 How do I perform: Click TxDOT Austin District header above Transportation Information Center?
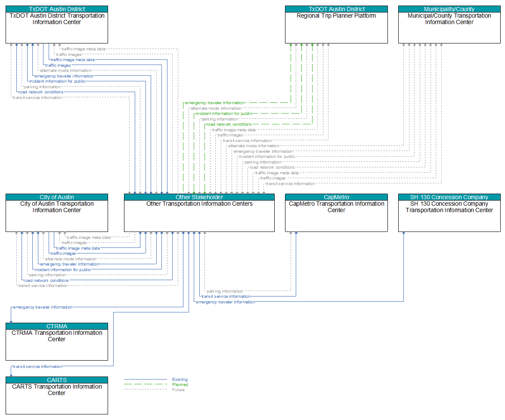[x=57, y=9]
